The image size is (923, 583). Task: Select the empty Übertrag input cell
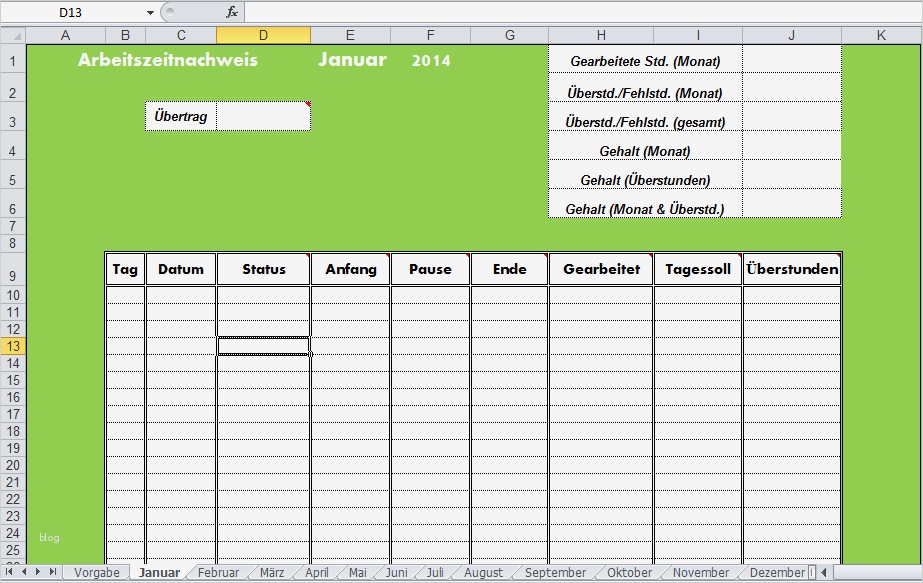(262, 116)
